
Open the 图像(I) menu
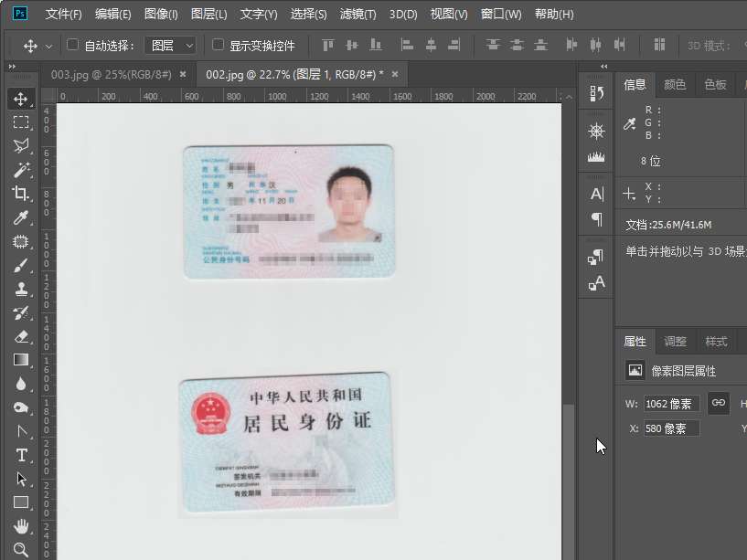[161, 15]
